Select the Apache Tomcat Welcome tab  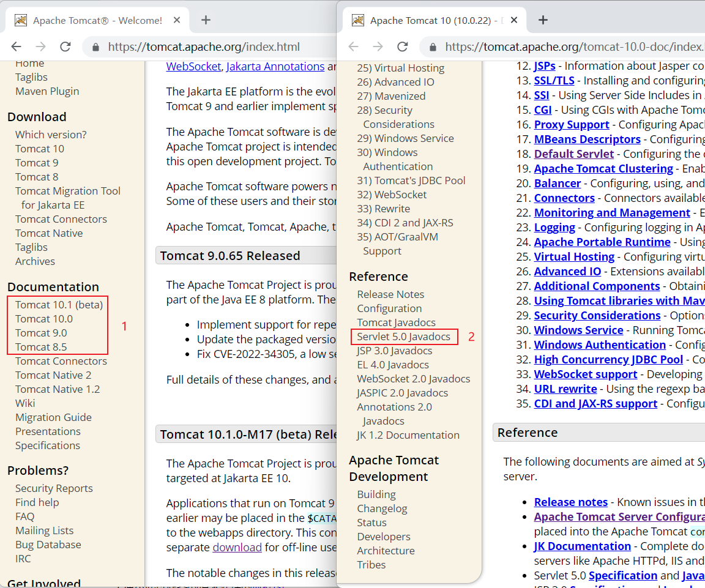point(97,20)
